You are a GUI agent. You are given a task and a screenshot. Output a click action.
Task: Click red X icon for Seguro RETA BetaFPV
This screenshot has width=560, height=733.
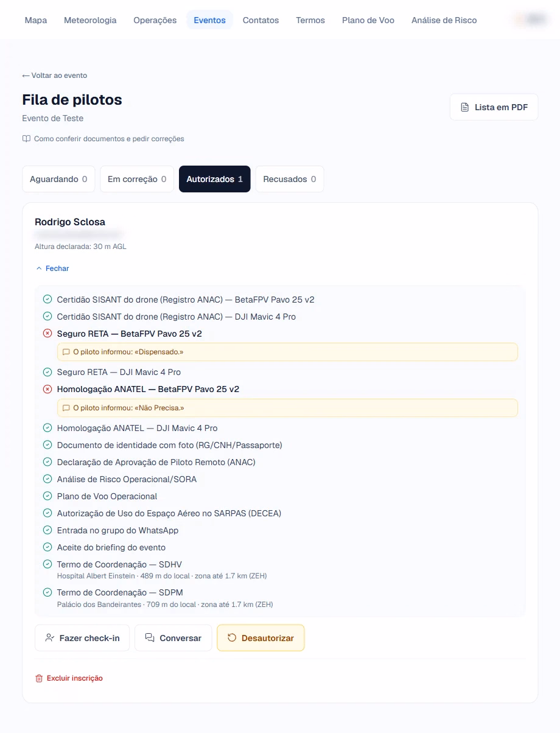pyautogui.click(x=47, y=334)
